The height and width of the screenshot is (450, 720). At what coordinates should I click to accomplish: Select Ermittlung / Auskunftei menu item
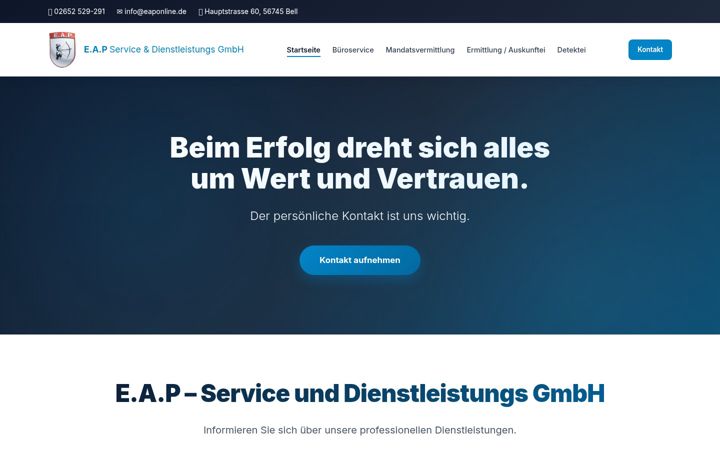click(x=506, y=50)
